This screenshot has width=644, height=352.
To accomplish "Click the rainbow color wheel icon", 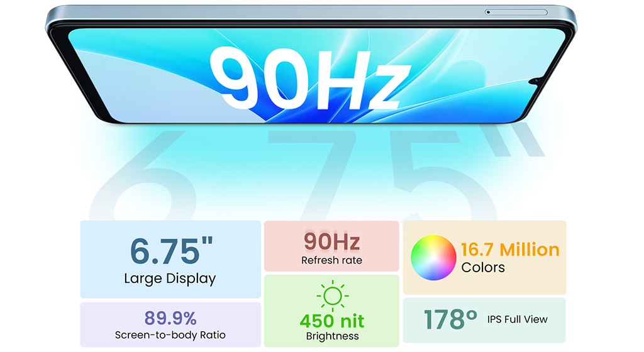I will (433, 258).
